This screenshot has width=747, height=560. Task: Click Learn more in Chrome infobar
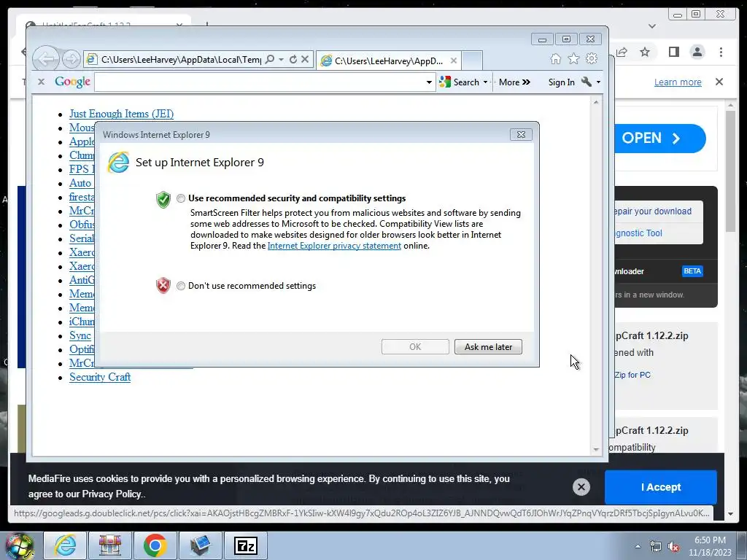click(x=678, y=82)
